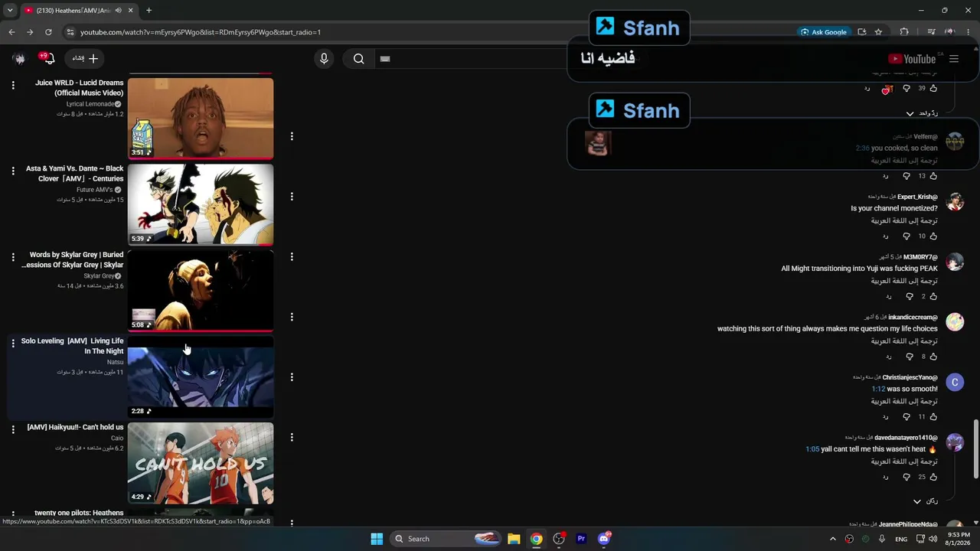The image size is (980, 551).
Task: Show hidden system tray icons
Action: [833, 539]
